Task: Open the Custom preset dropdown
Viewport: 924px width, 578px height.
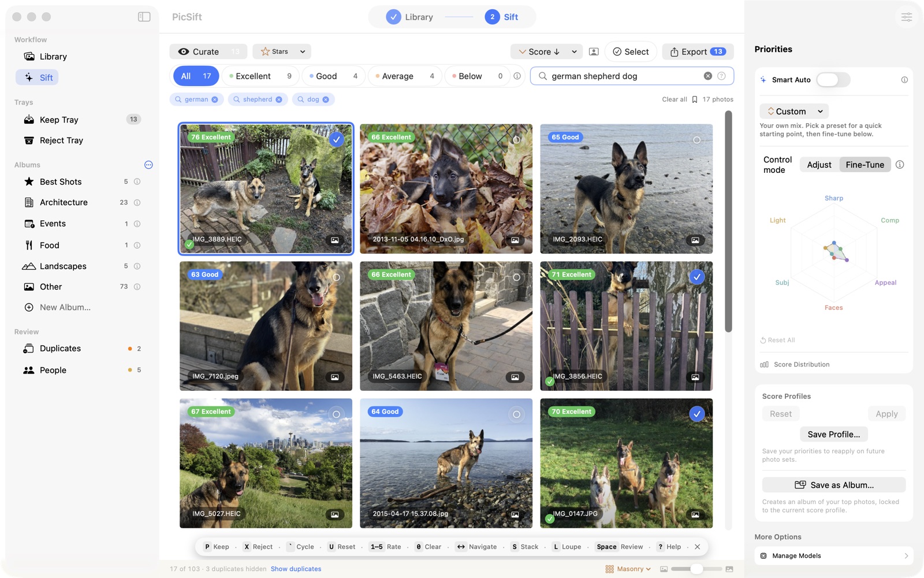Action: [x=794, y=112]
